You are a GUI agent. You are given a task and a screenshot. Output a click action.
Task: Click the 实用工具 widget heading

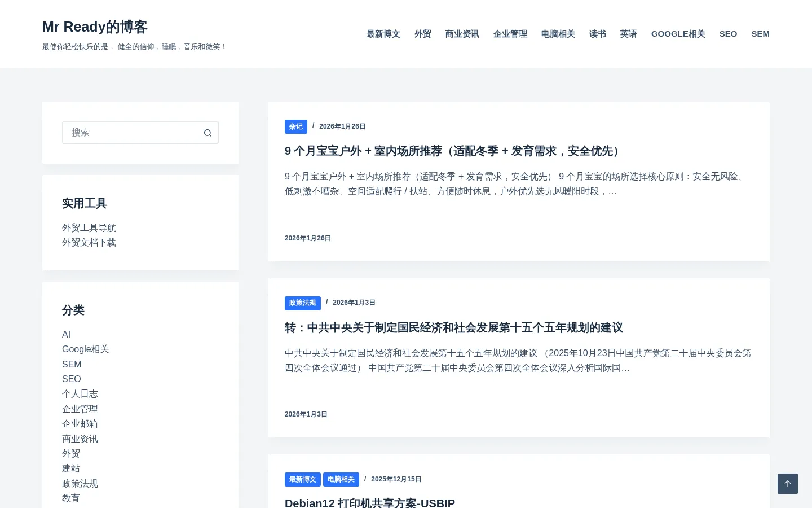pyautogui.click(x=85, y=203)
